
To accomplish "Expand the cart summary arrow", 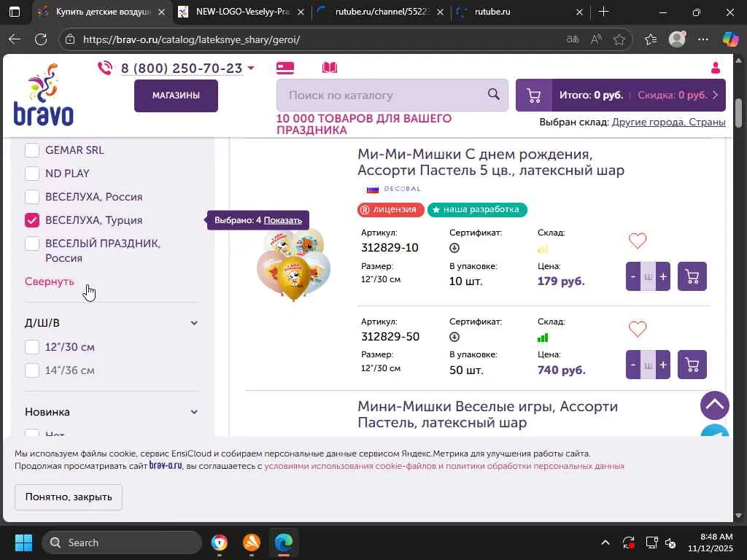I will point(715,95).
